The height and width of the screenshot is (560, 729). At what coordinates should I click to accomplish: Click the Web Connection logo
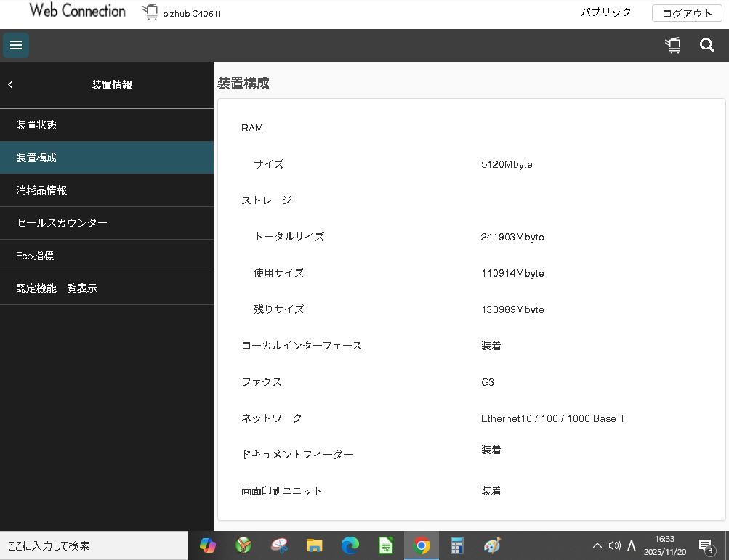point(77,11)
